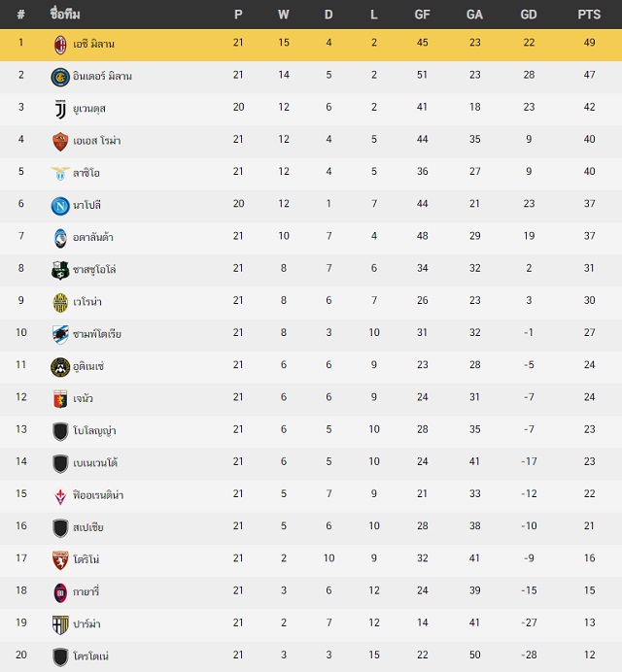The image size is (622, 672).
Task: Click the Parma cross shield crest
Action: click(x=60, y=624)
